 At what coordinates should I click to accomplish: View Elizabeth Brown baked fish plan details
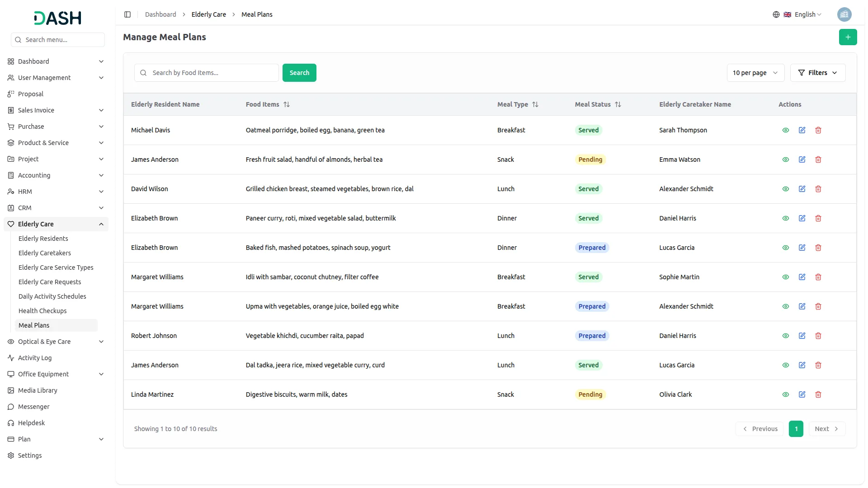[x=785, y=248]
